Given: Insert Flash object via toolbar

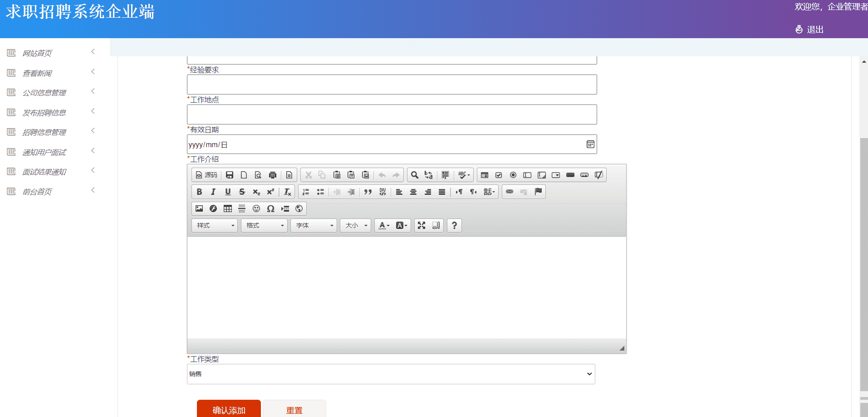Looking at the screenshot, I should (x=213, y=208).
